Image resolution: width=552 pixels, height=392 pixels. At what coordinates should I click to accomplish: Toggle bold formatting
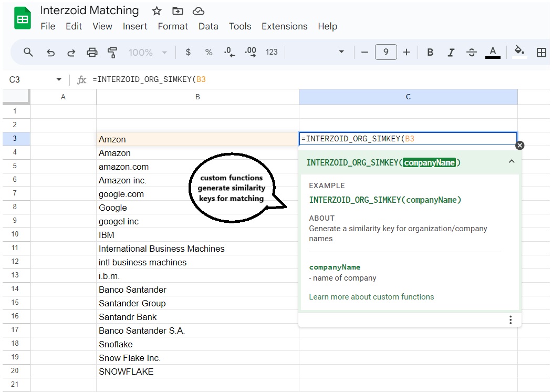tap(430, 53)
